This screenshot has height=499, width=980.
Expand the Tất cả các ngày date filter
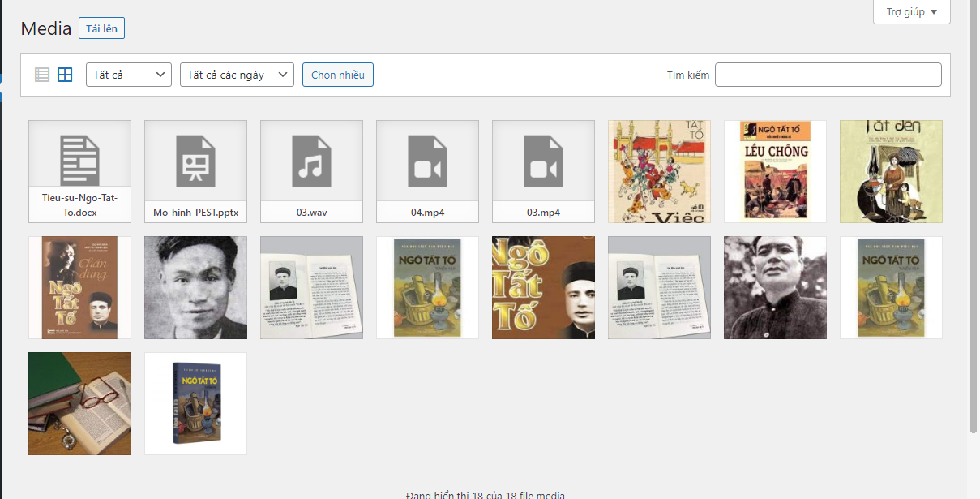pyautogui.click(x=237, y=75)
